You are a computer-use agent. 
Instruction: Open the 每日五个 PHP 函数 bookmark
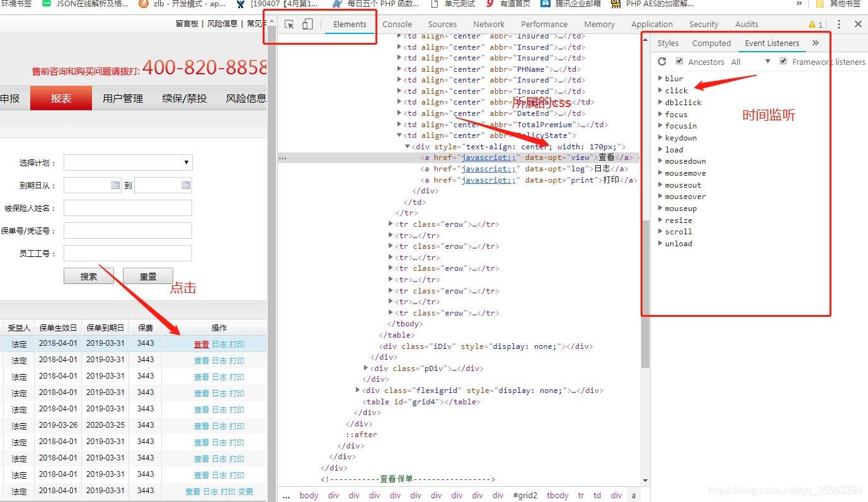pyautogui.click(x=376, y=3)
